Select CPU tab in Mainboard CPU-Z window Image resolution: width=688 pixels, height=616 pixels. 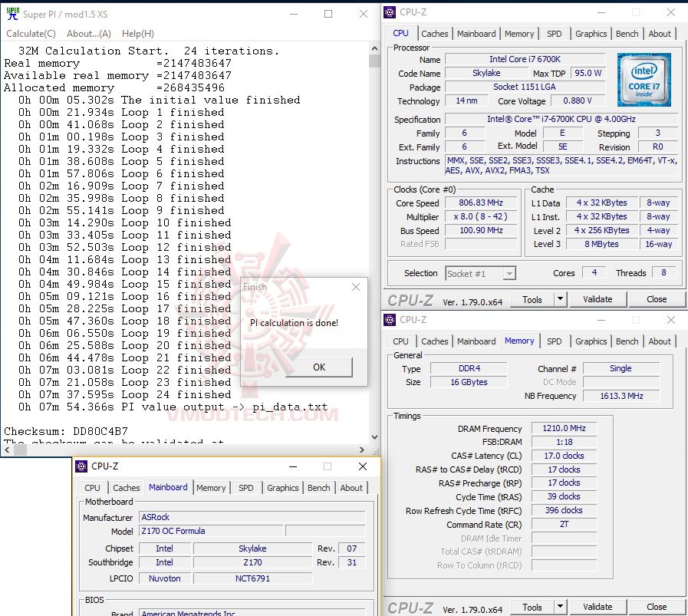92,488
